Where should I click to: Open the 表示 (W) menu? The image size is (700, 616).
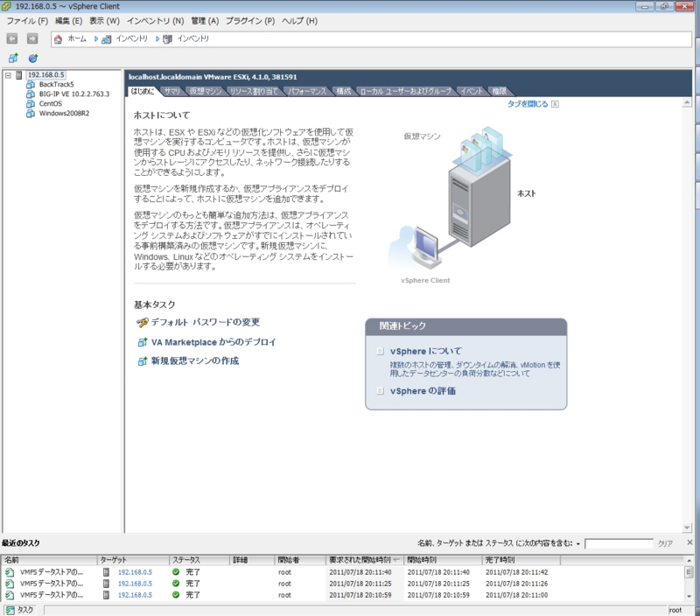(x=104, y=21)
